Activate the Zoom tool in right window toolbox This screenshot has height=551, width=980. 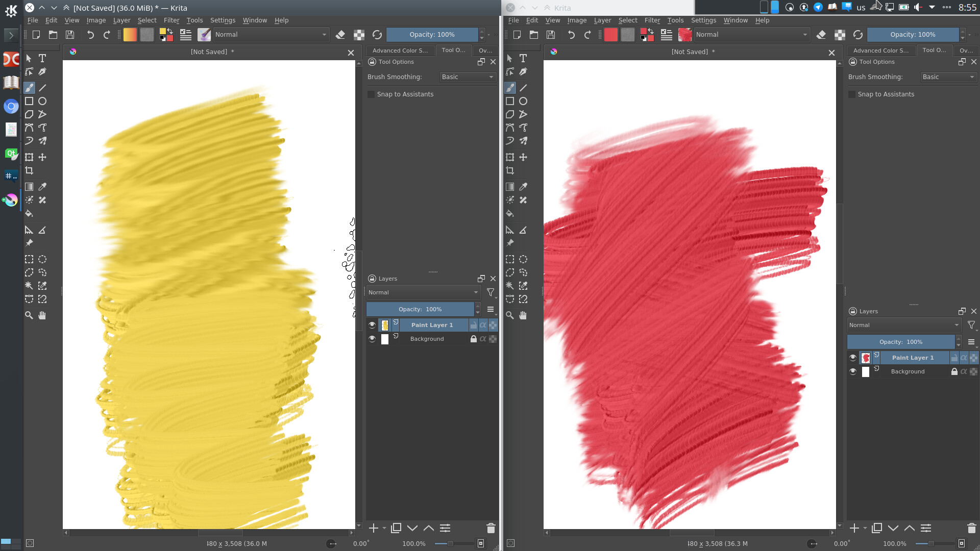(510, 315)
